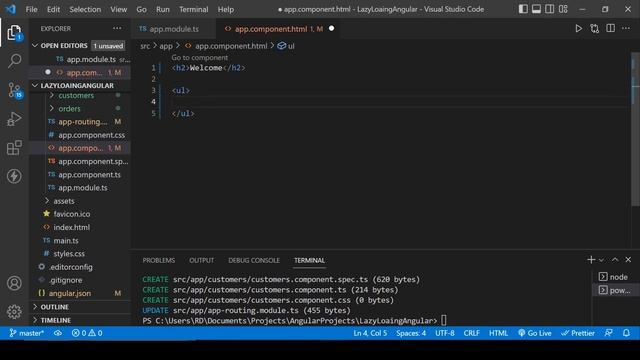This screenshot has width=640, height=360.
Task: Click the Go to component code lens
Action: pos(200,58)
